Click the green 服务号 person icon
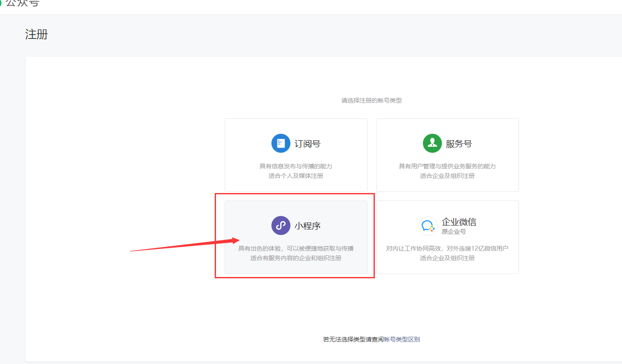622x364 pixels. click(432, 143)
